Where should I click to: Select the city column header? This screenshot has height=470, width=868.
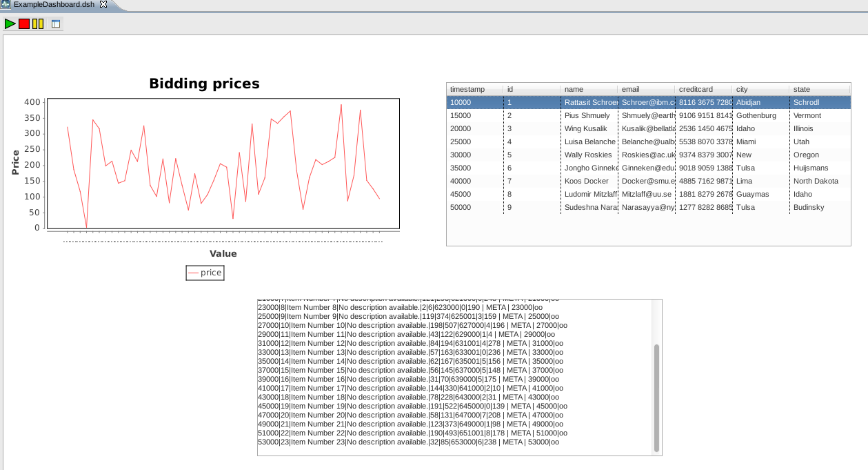pos(760,89)
